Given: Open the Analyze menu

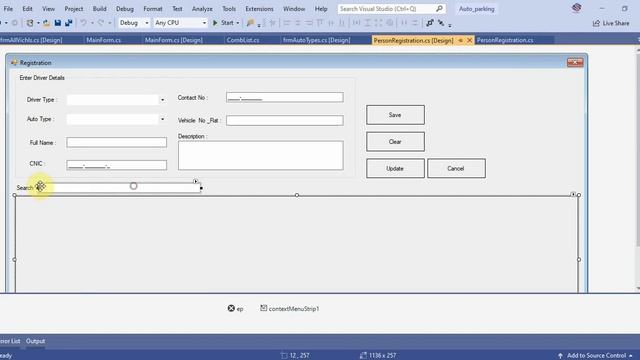Looking at the screenshot, I should pyautogui.click(x=202, y=9).
